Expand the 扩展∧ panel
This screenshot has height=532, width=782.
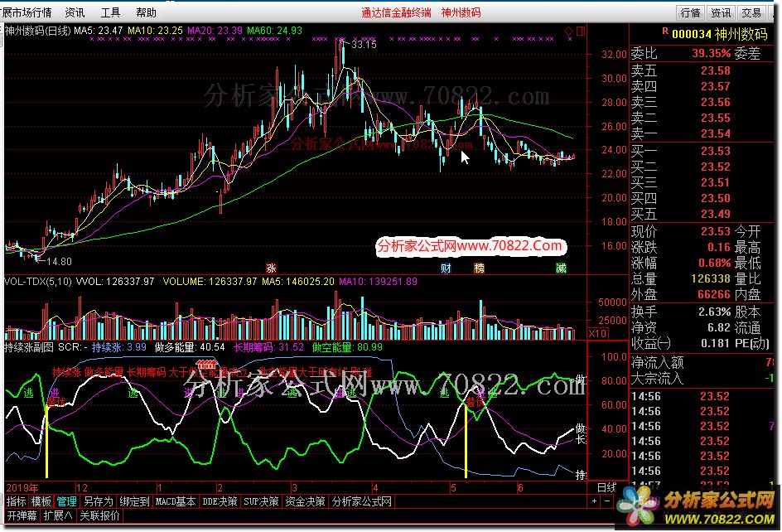click(x=58, y=515)
